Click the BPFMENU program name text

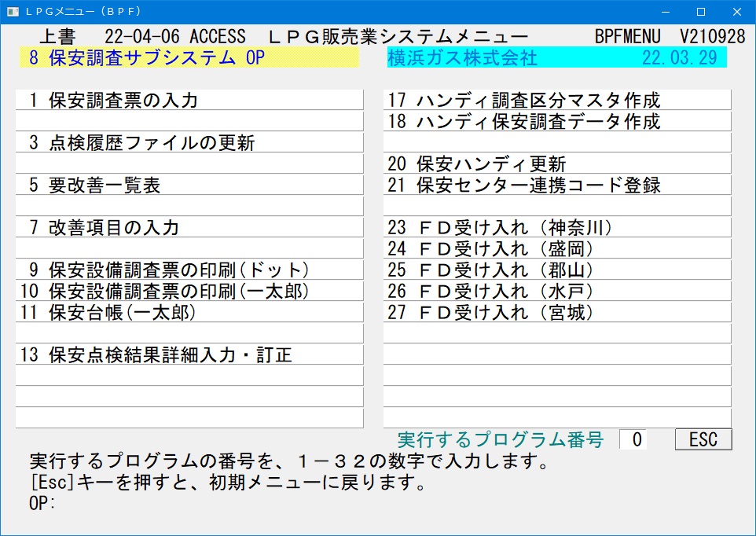pyautogui.click(x=627, y=37)
